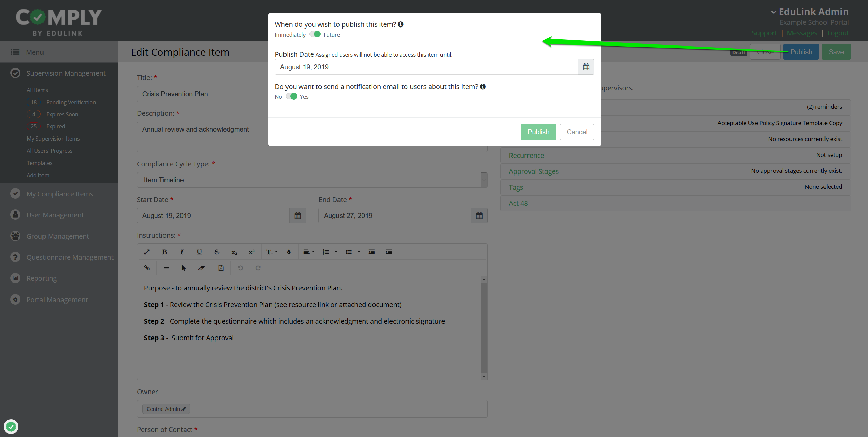
Task: Click the strikethrough formatting icon
Action: (216, 252)
